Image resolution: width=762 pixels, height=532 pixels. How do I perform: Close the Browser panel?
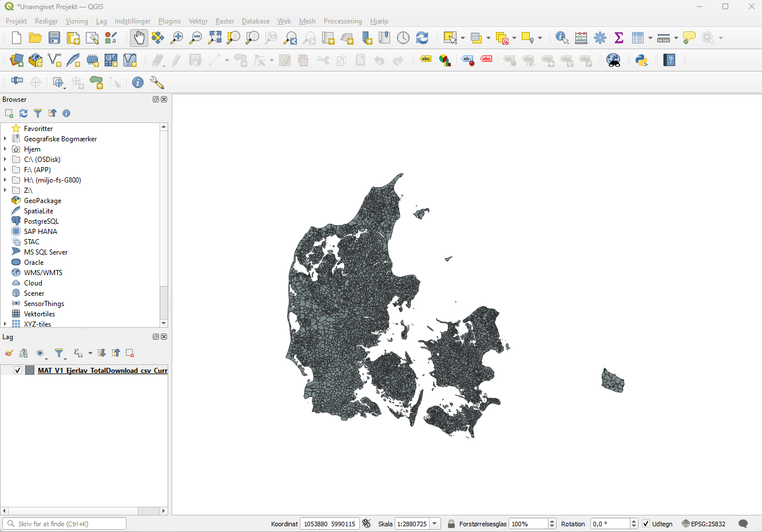[x=164, y=100]
